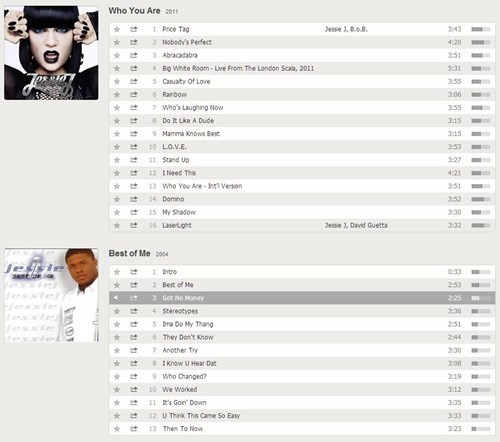500x442 pixels.
Task: Share the Another Try track
Action: (134, 350)
